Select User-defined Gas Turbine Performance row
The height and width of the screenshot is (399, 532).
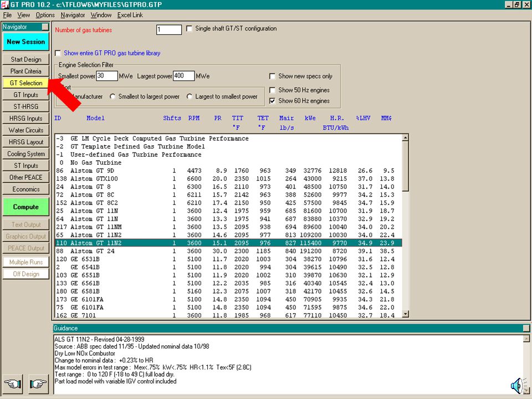click(228, 155)
